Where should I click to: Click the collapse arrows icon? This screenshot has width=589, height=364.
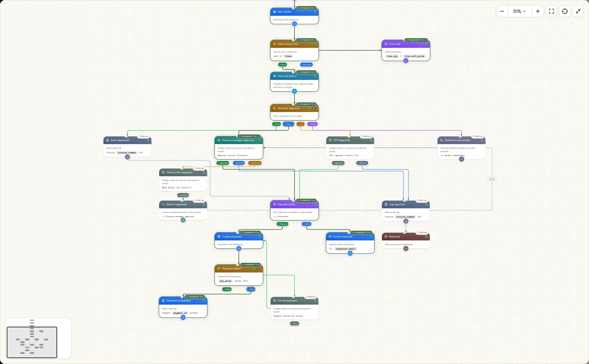(x=578, y=11)
